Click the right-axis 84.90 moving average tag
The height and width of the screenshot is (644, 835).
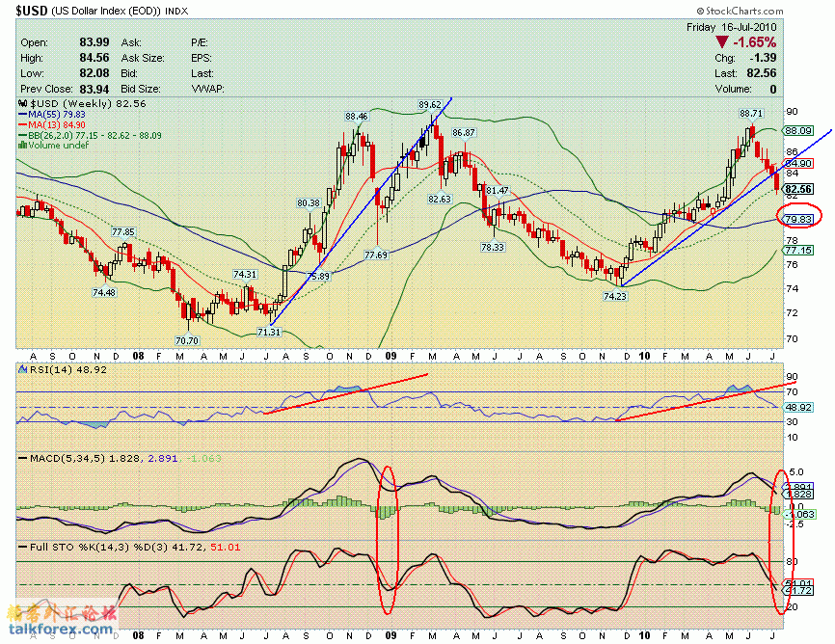coord(797,164)
